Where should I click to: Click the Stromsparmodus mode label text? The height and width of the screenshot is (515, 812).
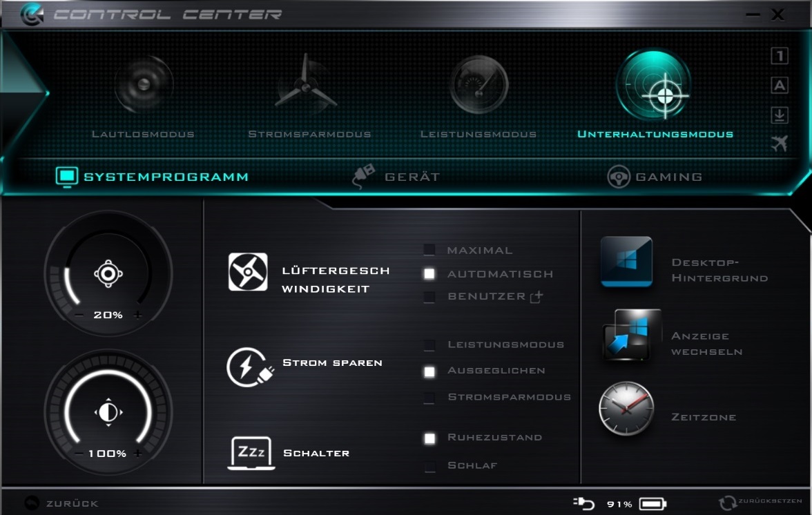click(309, 134)
